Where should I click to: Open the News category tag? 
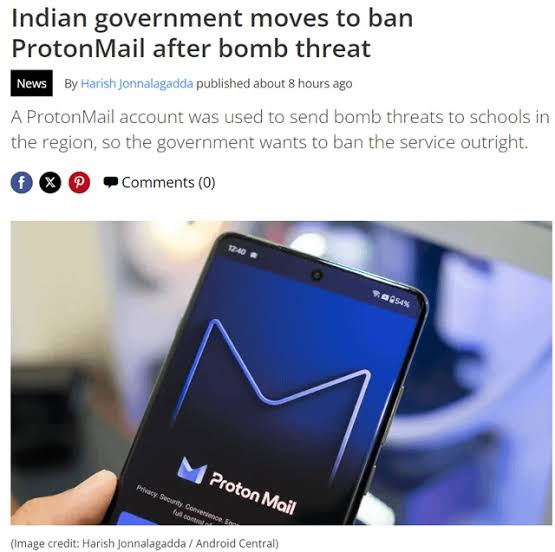(32, 83)
